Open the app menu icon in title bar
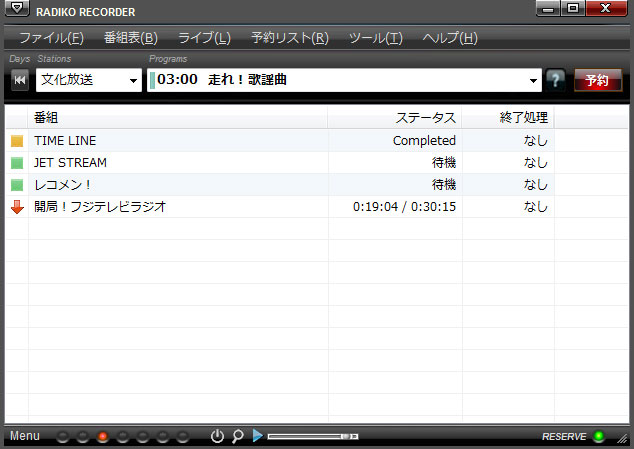Image resolution: width=634 pixels, height=449 pixels. click(x=17, y=8)
